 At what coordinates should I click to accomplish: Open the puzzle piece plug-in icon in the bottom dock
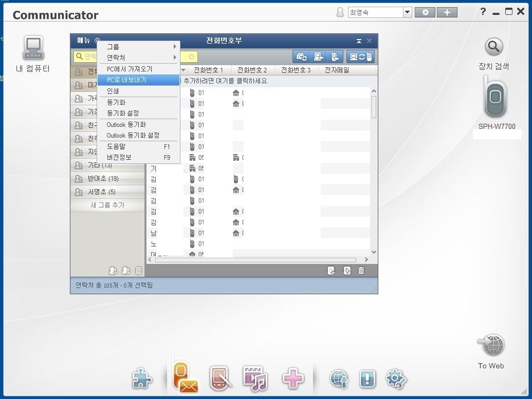[142, 378]
